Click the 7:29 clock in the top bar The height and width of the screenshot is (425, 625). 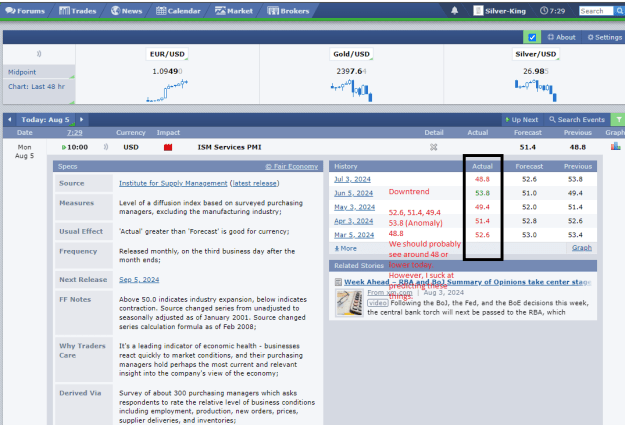coord(552,11)
